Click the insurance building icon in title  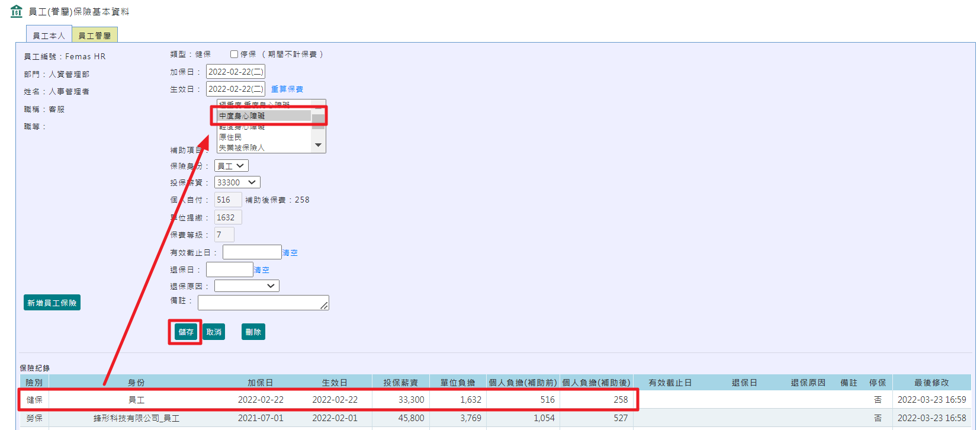pyautogui.click(x=16, y=11)
